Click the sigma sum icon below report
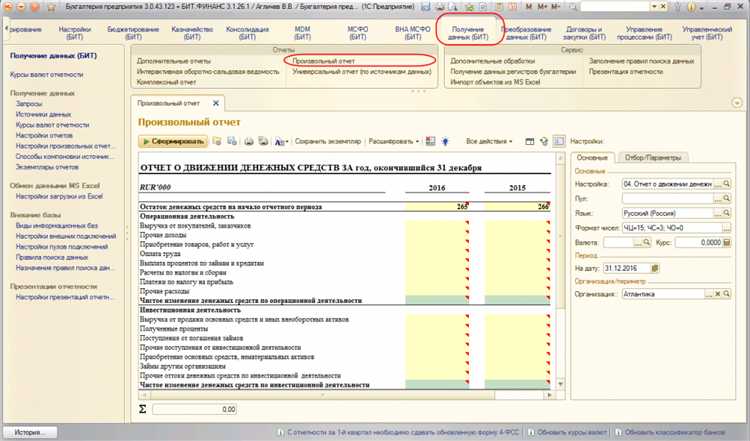Screen dimensions: 750x441 tap(144, 409)
